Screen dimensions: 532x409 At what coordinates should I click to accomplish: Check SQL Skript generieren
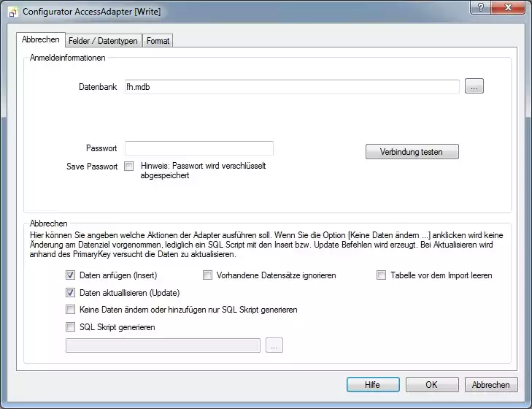[71, 327]
